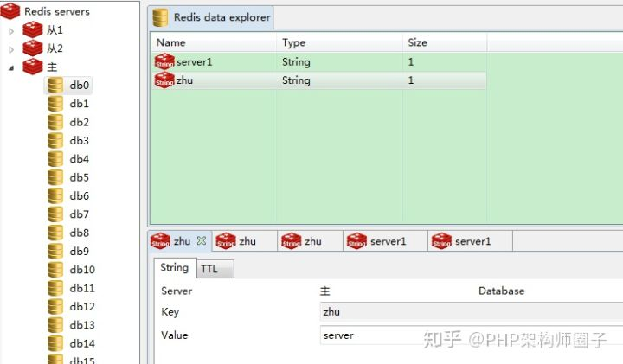Click the String type cell of zhu
The width and height of the screenshot is (623, 364).
(x=296, y=80)
